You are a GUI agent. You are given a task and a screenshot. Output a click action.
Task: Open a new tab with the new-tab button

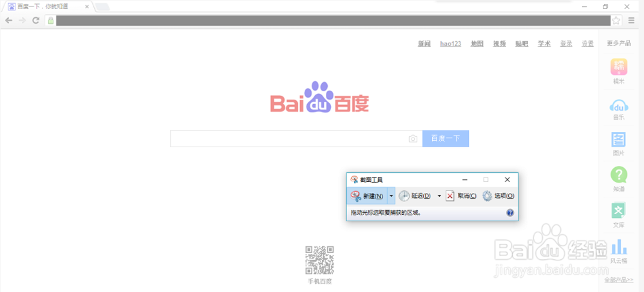coord(102,6)
